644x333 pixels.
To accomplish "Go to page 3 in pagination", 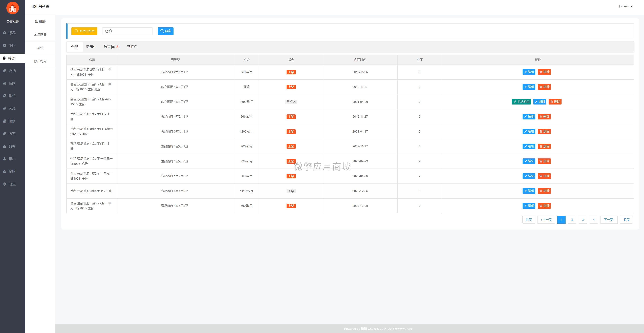I will click(583, 220).
